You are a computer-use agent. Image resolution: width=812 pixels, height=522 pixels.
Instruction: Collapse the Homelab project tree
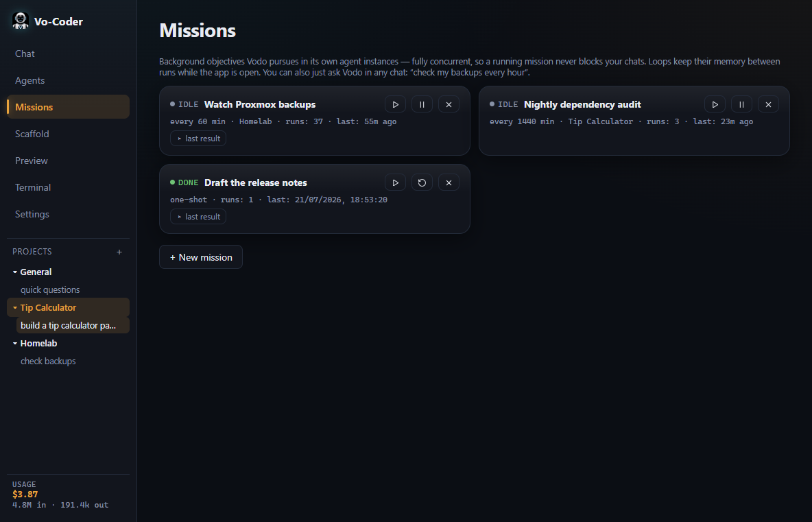point(15,344)
